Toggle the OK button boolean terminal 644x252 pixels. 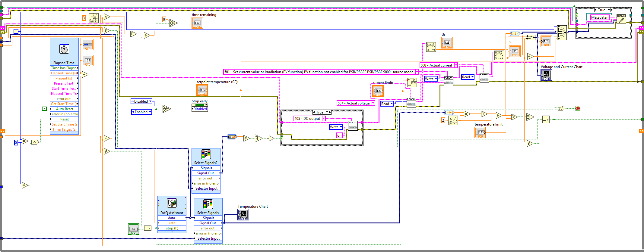(134, 229)
